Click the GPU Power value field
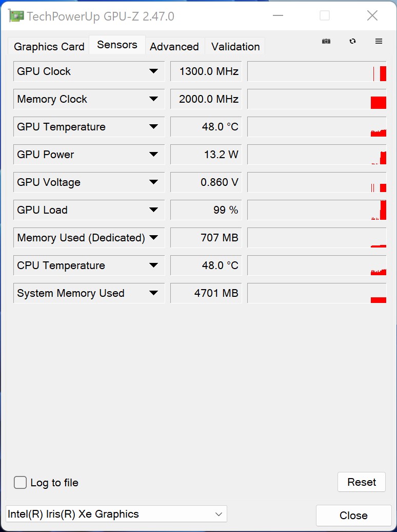The image size is (397, 532). pyautogui.click(x=206, y=155)
